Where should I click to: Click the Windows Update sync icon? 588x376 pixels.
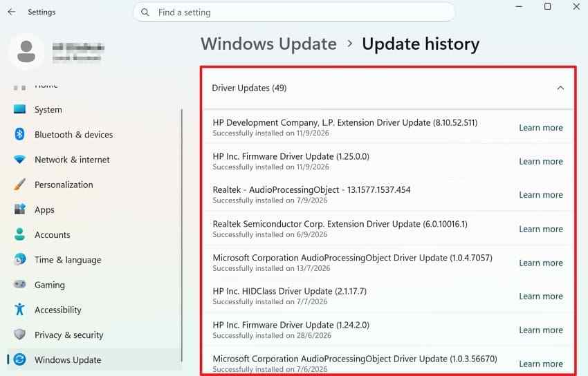19,359
